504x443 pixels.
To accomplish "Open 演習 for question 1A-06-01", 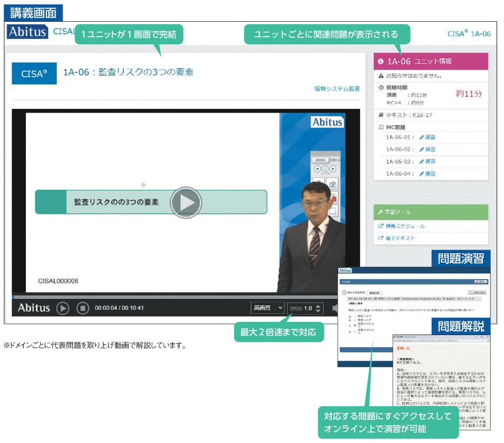I will [427, 138].
